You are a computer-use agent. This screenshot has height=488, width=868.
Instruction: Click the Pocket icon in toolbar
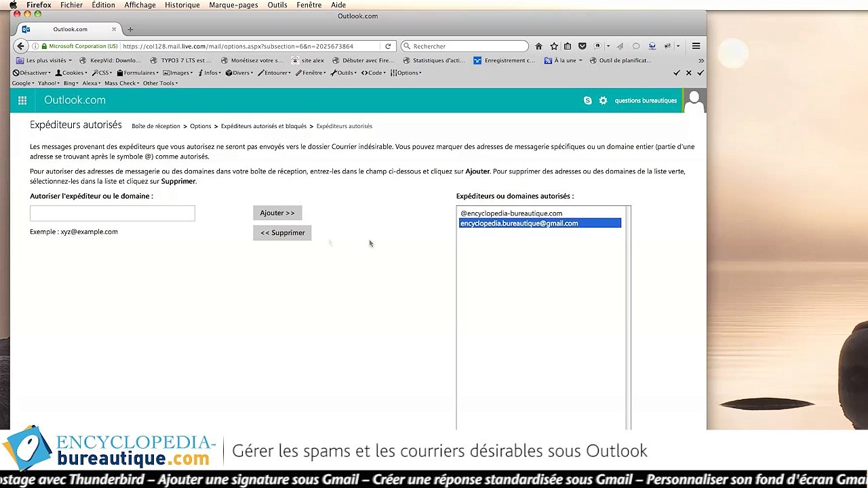coord(582,46)
